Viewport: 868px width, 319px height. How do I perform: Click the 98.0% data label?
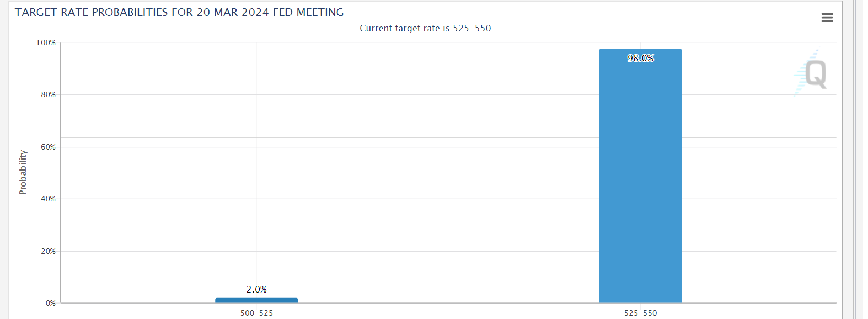click(640, 58)
